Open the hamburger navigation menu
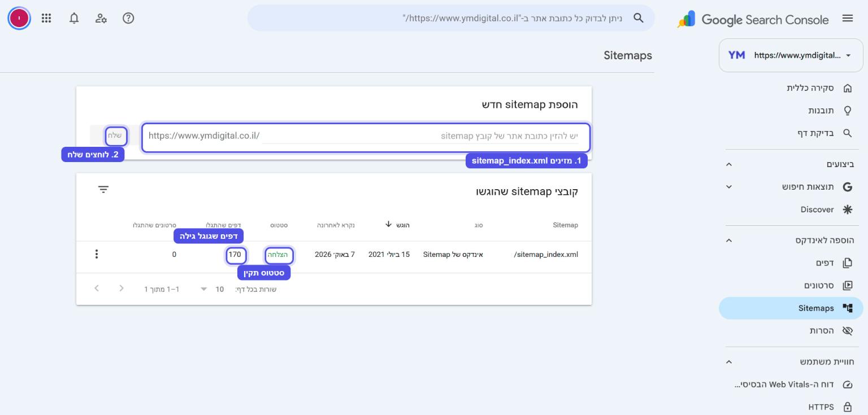 tap(847, 18)
